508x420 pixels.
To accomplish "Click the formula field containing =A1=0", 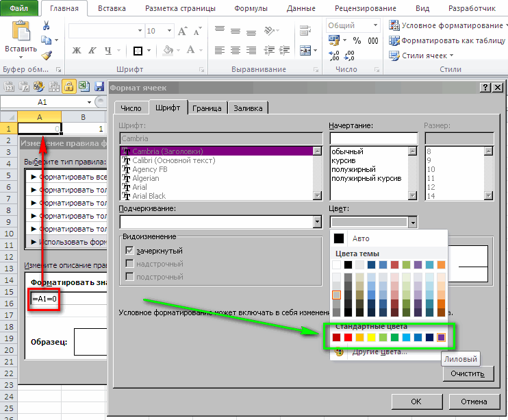I will coord(68,299).
